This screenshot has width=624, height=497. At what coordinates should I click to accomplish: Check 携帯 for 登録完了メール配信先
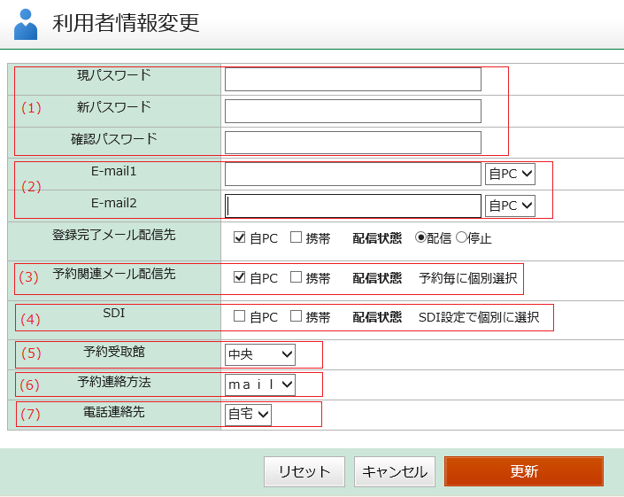click(296, 238)
